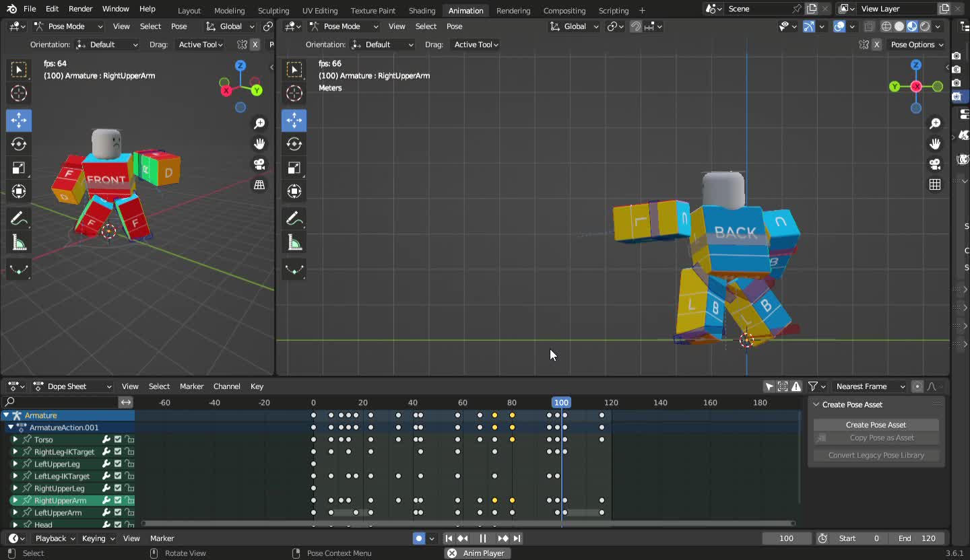Click the current frame field showing 100

[x=787, y=538]
